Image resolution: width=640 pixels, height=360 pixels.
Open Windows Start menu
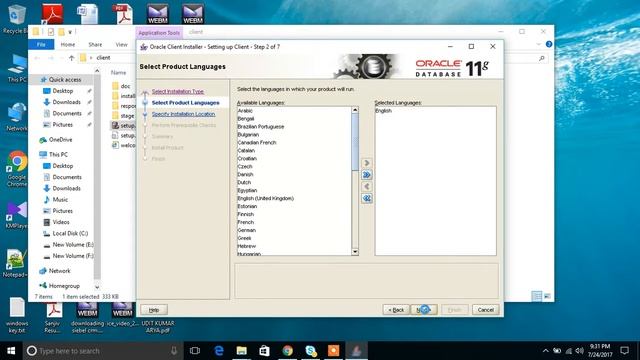pos(11,351)
